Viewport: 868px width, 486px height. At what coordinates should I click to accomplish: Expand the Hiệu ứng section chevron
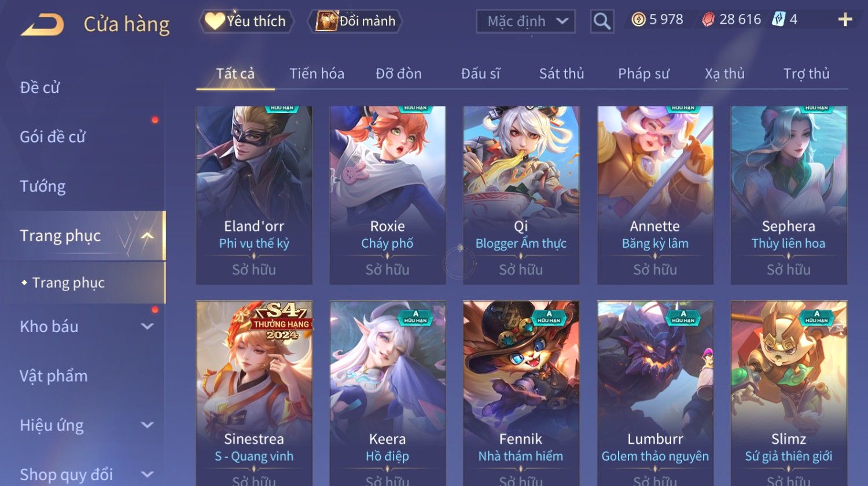148,425
